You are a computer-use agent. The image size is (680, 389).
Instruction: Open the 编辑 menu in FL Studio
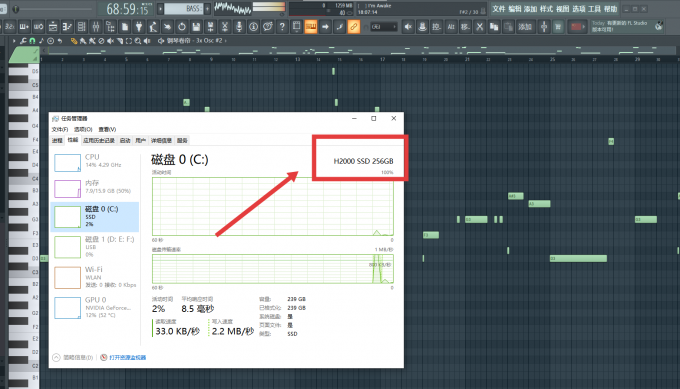[515, 9]
